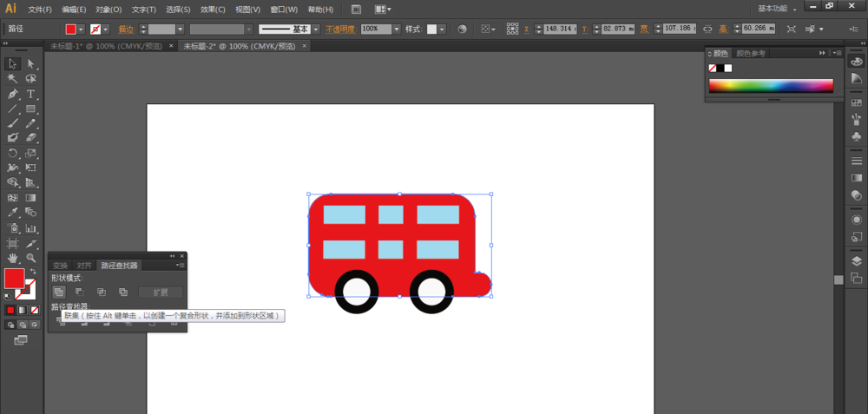Viewport: 868px width, 414px height.
Task: Select the Type (T) tool
Action: pyautogui.click(x=30, y=94)
